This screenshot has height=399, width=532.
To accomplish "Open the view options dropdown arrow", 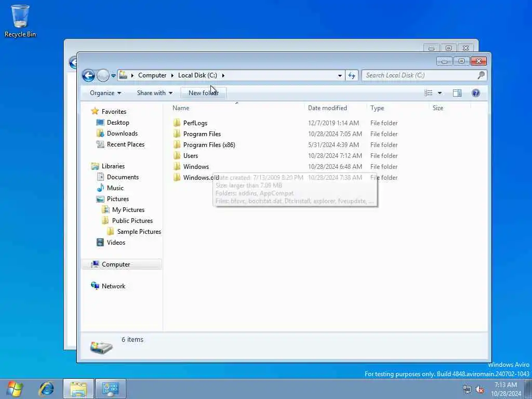I will pyautogui.click(x=440, y=93).
